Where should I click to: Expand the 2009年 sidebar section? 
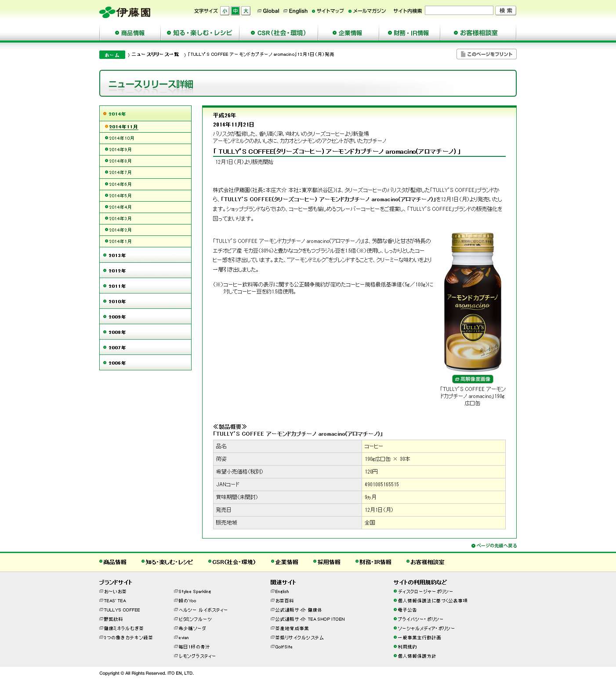point(145,316)
